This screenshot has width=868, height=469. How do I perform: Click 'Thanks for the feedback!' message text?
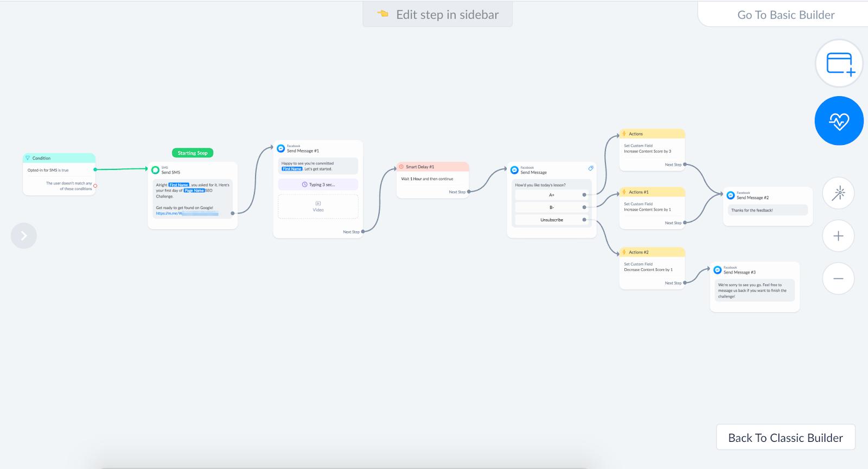[752, 210]
